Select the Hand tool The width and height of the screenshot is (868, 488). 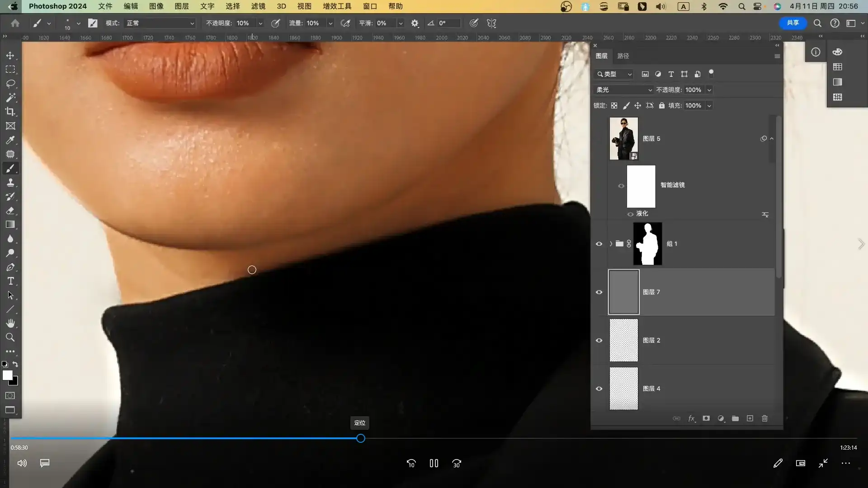10,324
